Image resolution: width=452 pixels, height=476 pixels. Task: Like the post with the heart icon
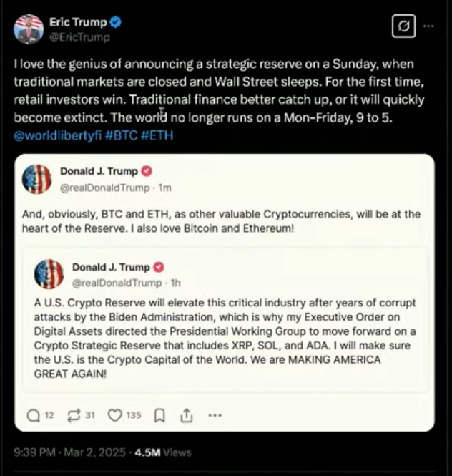coord(114,415)
